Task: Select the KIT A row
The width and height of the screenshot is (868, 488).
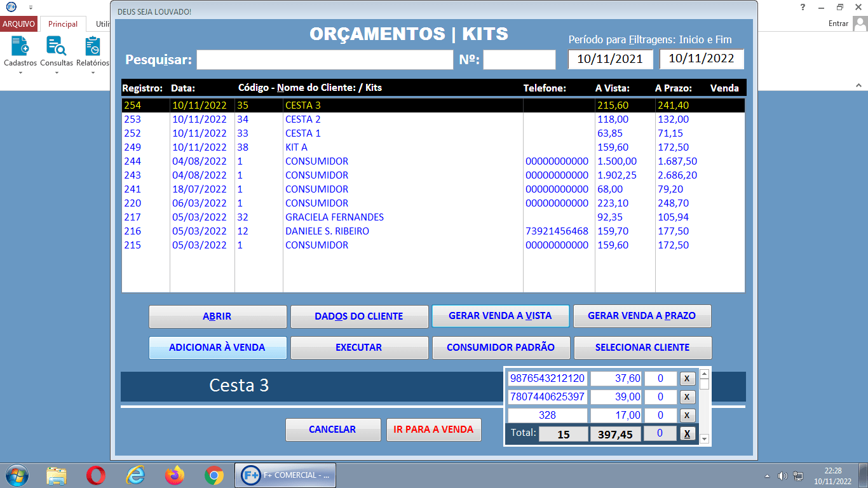Action: pyautogui.click(x=433, y=147)
